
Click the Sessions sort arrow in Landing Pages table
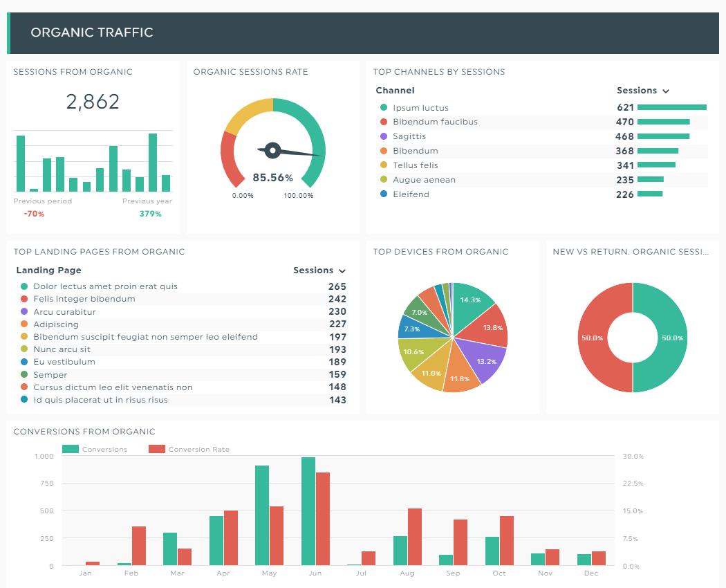pos(342,271)
